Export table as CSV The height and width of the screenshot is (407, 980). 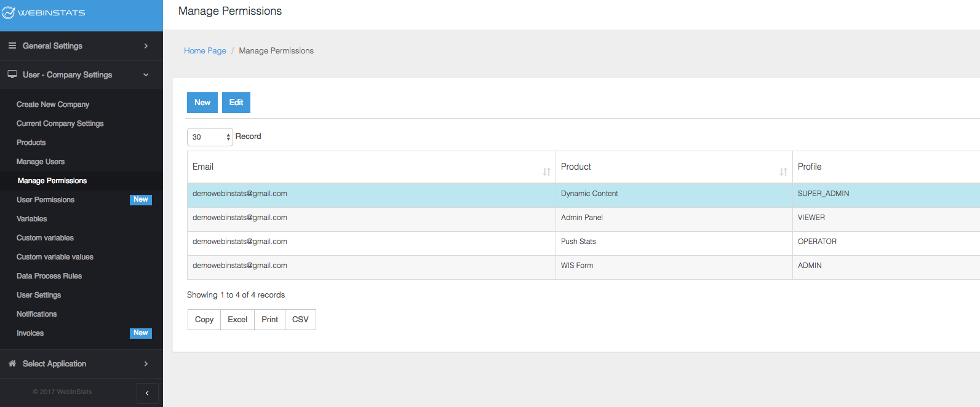[x=300, y=320]
